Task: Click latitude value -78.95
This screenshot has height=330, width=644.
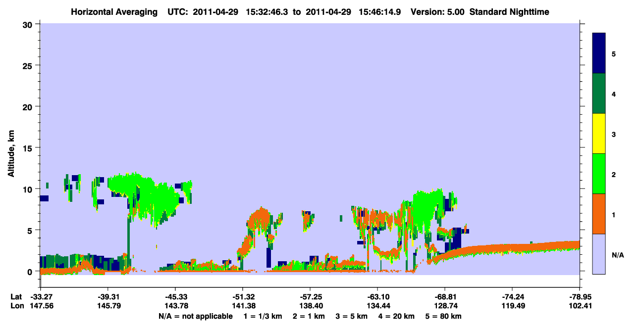Action: click(579, 297)
